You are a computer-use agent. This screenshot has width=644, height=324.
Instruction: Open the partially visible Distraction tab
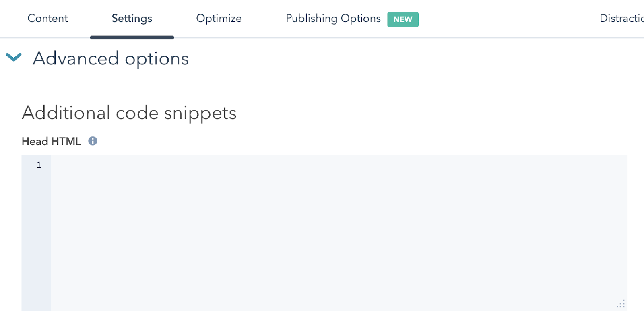(x=621, y=19)
